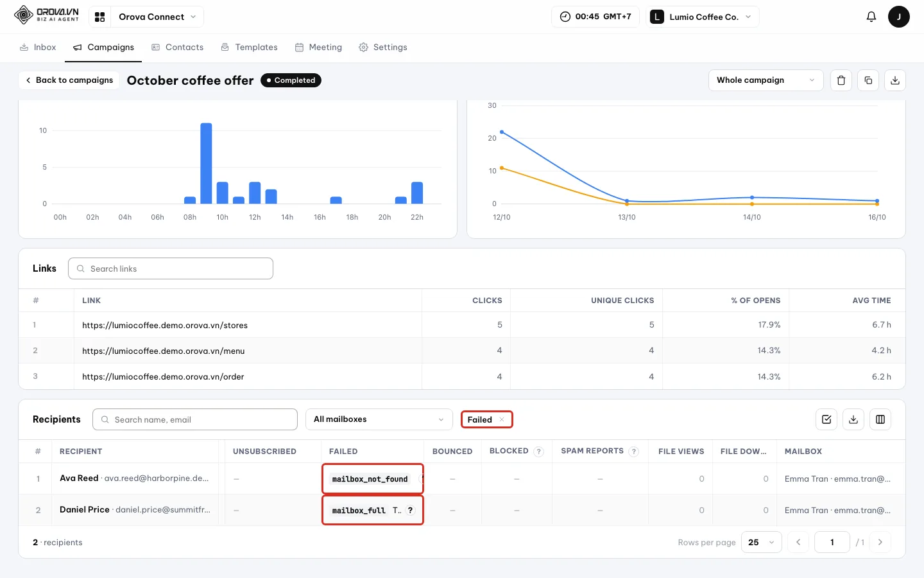924x578 pixels.
Task: Focus the Search links field
Action: [171, 268]
